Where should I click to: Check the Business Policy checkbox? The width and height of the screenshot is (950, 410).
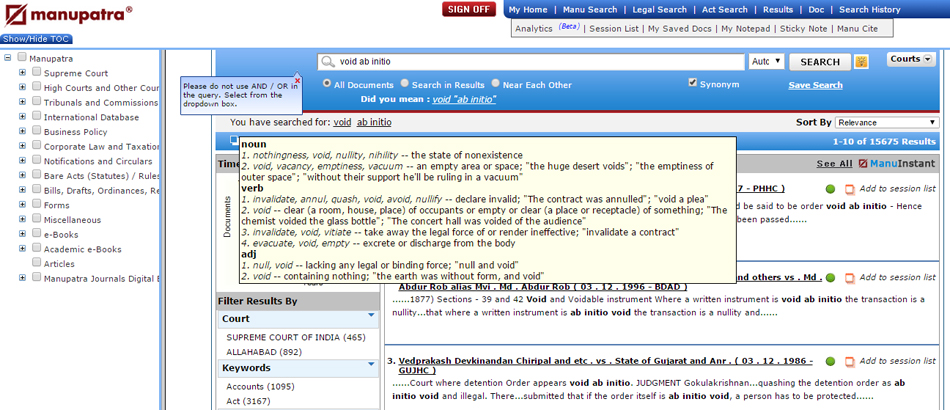click(x=36, y=131)
